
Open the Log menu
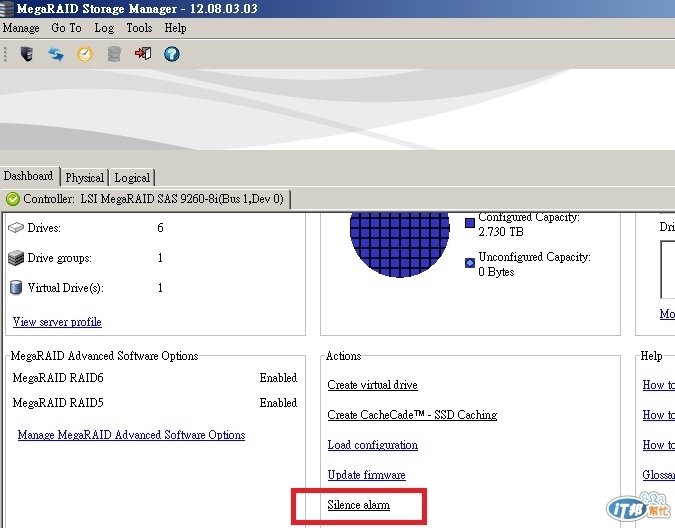tap(104, 28)
